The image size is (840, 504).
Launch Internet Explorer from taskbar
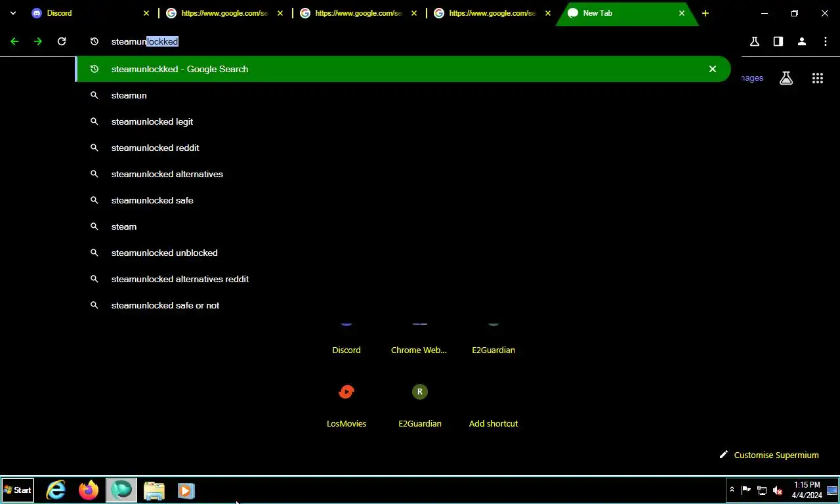(x=56, y=490)
